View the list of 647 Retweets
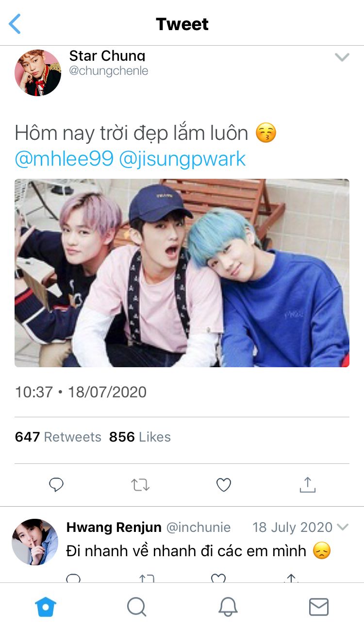Screen dimensions: 364x631 click(x=58, y=437)
